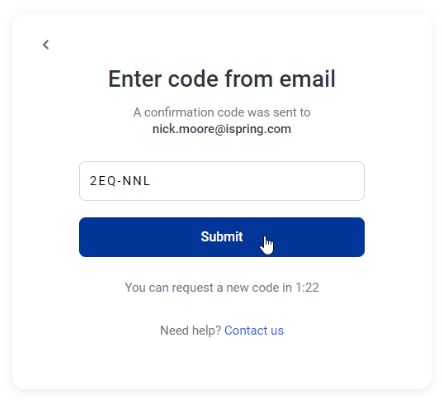Open the Contact us link
This screenshot has height=408, width=442.
click(254, 331)
